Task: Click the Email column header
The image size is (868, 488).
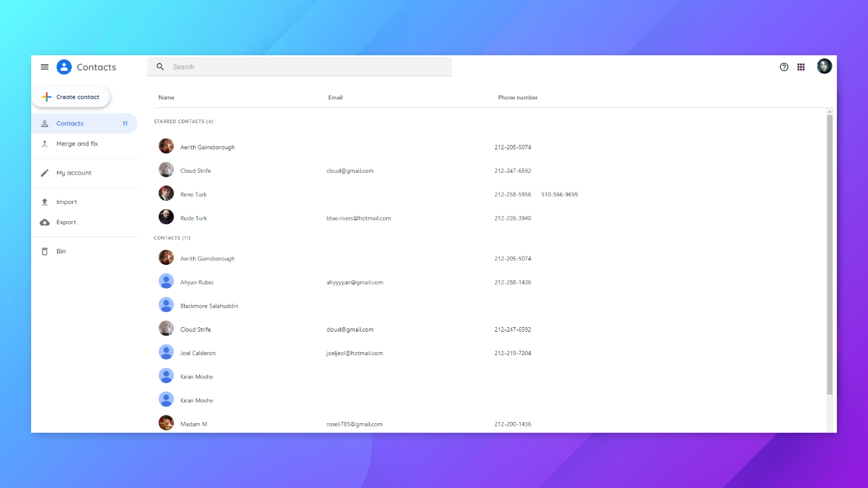Action: [x=336, y=98]
